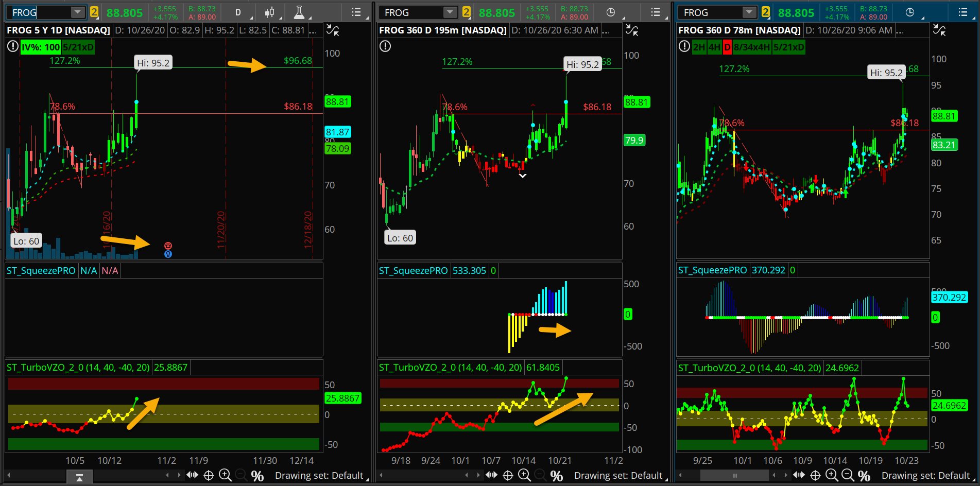Image resolution: width=980 pixels, height=486 pixels.
Task: Click the FROG 360 D 195m [NASDAQ] title
Action: (x=443, y=30)
